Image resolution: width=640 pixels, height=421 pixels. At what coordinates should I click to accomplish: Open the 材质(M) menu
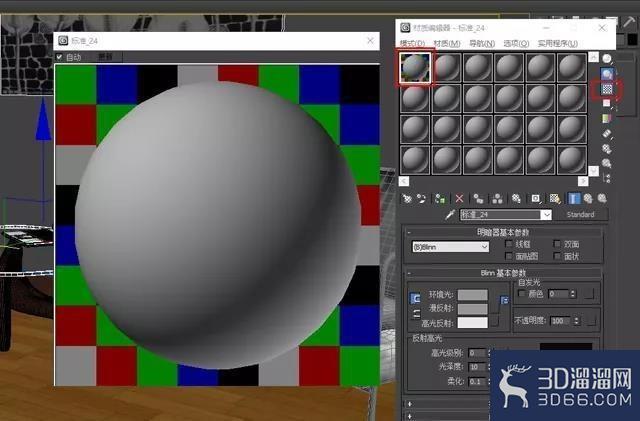point(447,43)
